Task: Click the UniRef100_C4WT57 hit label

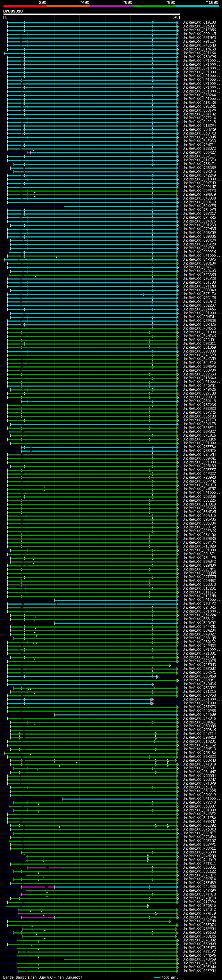Action: (x=199, y=489)
